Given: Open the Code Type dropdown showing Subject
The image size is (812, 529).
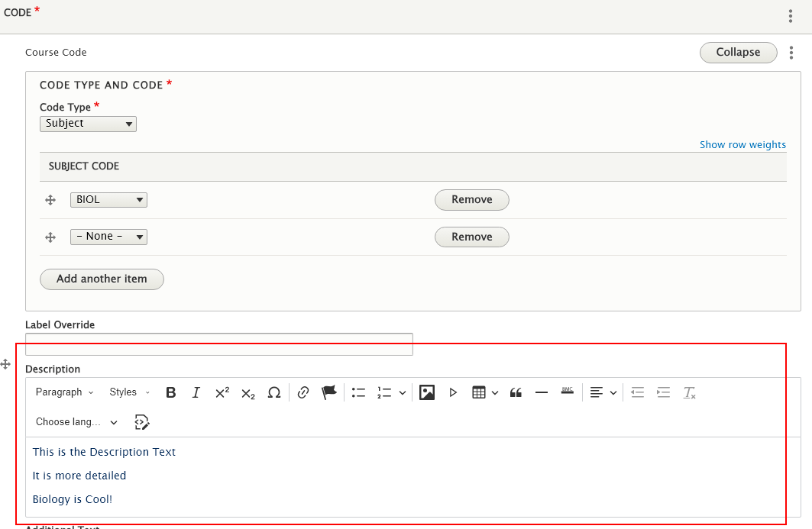Looking at the screenshot, I should 87,123.
